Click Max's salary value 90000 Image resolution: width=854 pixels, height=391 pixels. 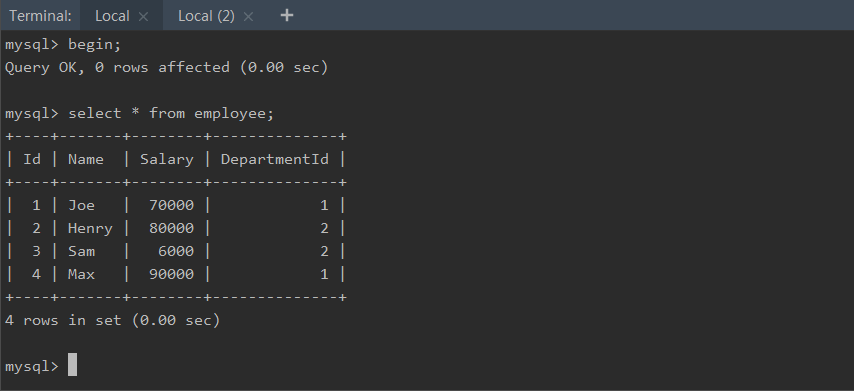[172, 274]
